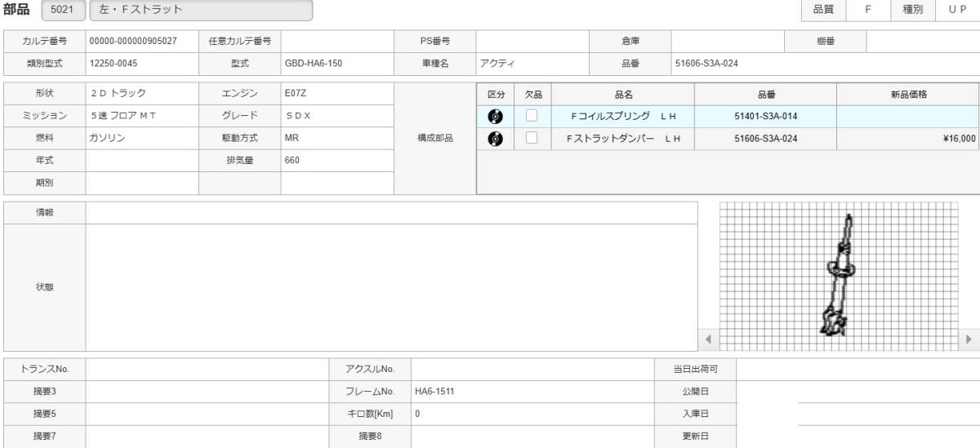Image resolution: width=980 pixels, height=448 pixels.
Task: Click the empty 摘要3 field
Action: (x=207, y=391)
